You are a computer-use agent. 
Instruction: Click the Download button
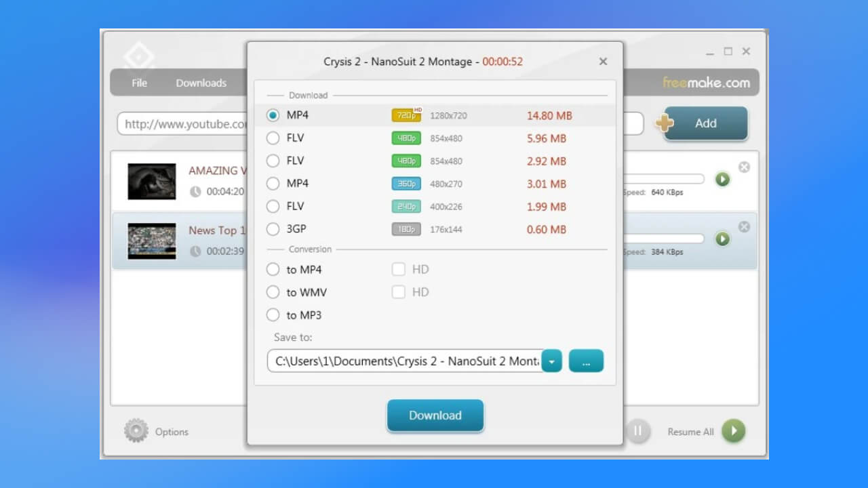(435, 415)
